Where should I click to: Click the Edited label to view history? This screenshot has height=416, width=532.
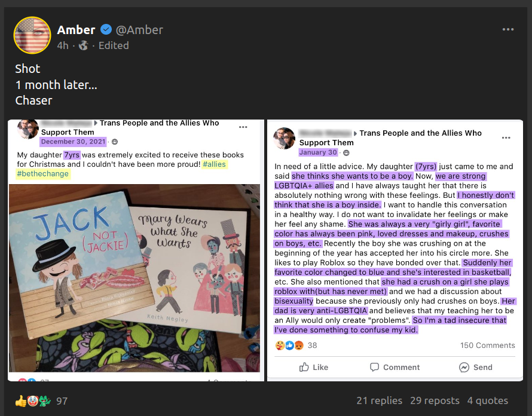(x=114, y=45)
